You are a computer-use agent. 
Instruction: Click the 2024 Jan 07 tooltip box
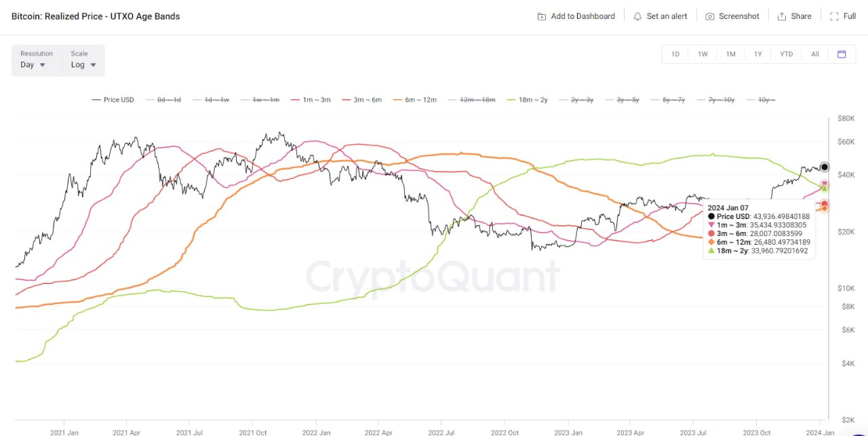[x=759, y=230]
